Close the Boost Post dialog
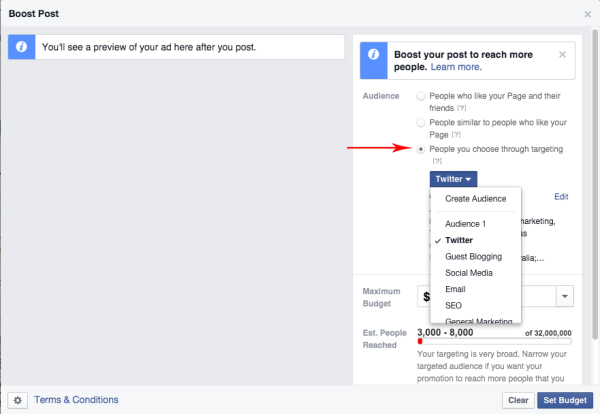The image size is (600, 414). click(587, 14)
